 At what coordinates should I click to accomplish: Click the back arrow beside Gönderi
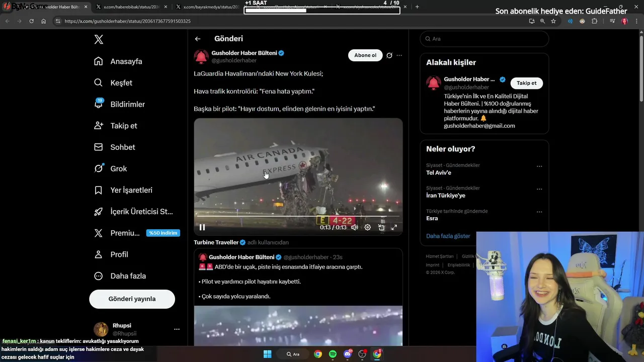click(198, 39)
